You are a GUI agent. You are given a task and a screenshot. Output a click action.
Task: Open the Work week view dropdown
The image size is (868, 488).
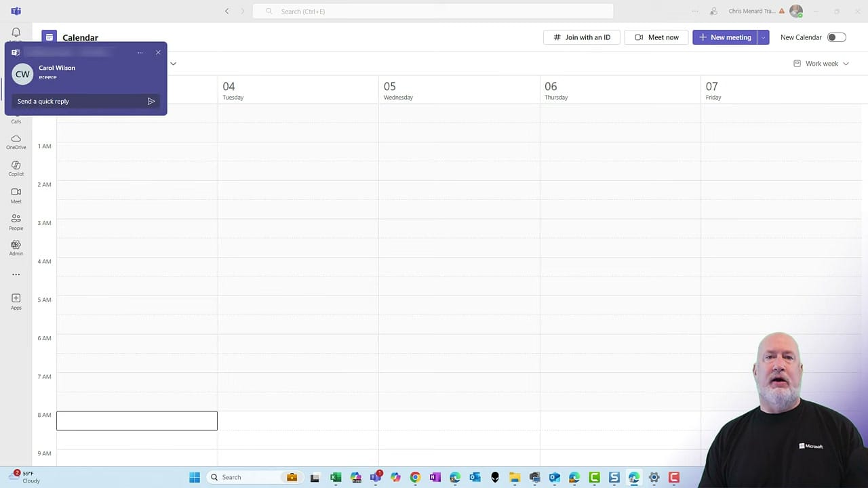[x=821, y=64]
